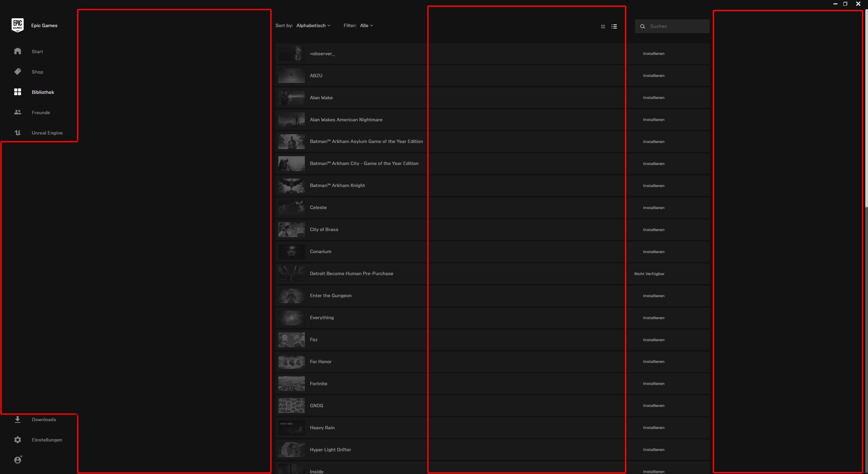Install GNOG
The height and width of the screenshot is (474, 868).
click(653, 406)
